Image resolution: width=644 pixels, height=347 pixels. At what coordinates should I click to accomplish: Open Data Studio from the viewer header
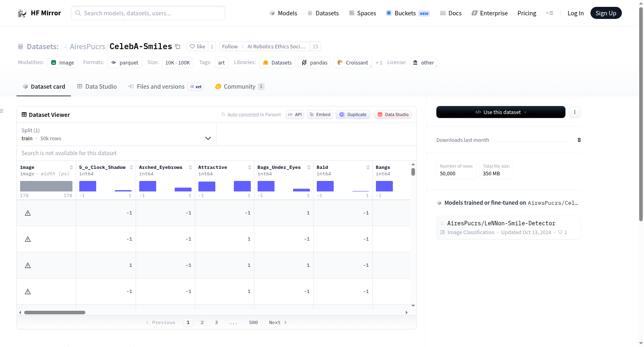point(393,114)
